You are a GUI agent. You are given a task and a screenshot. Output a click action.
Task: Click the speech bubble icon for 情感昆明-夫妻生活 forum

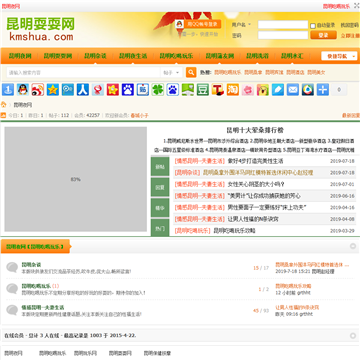pos(12,310)
